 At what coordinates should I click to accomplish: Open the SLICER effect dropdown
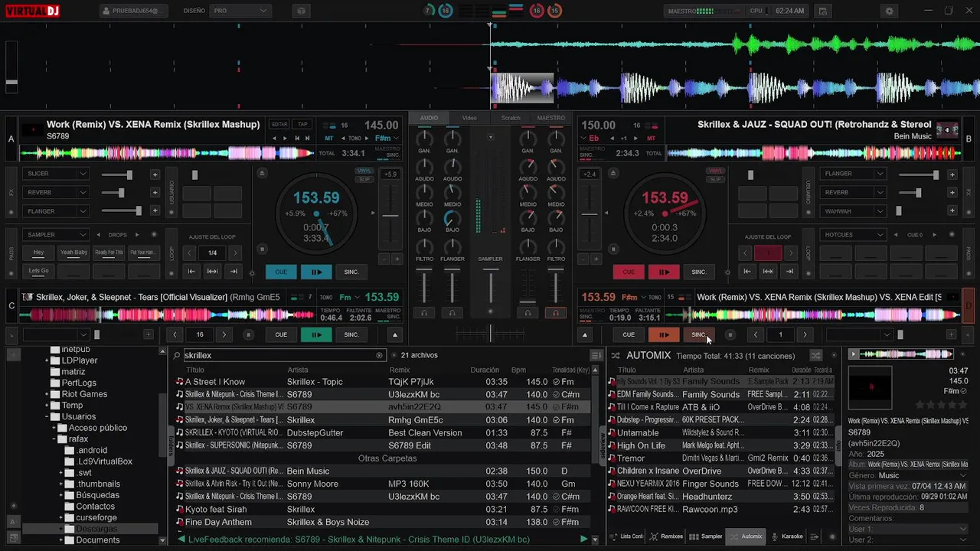point(56,174)
